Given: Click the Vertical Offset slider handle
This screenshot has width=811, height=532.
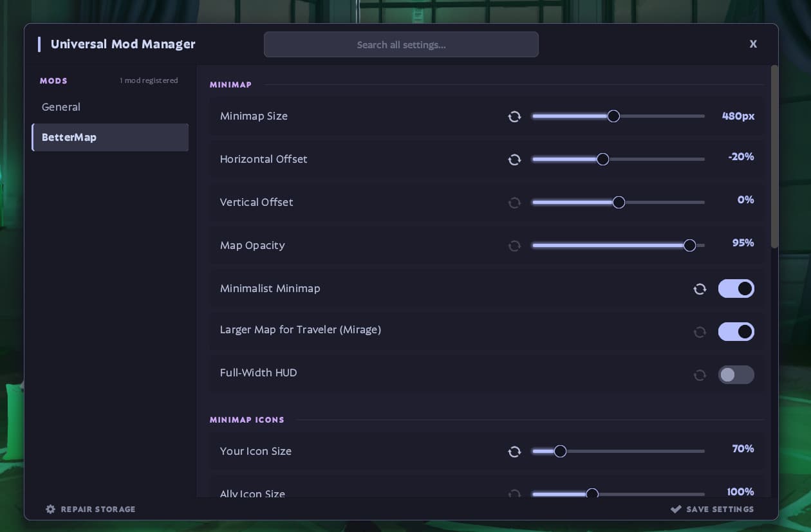Looking at the screenshot, I should point(619,203).
